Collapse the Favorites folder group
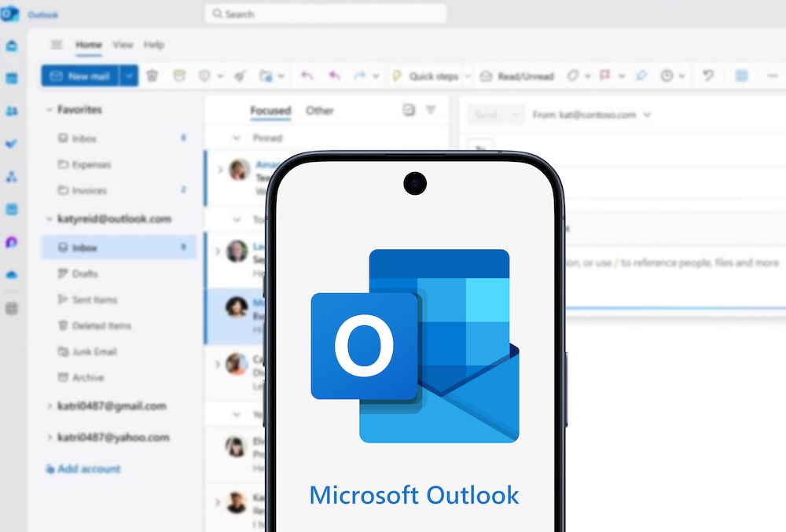The image size is (786, 532). [x=49, y=109]
